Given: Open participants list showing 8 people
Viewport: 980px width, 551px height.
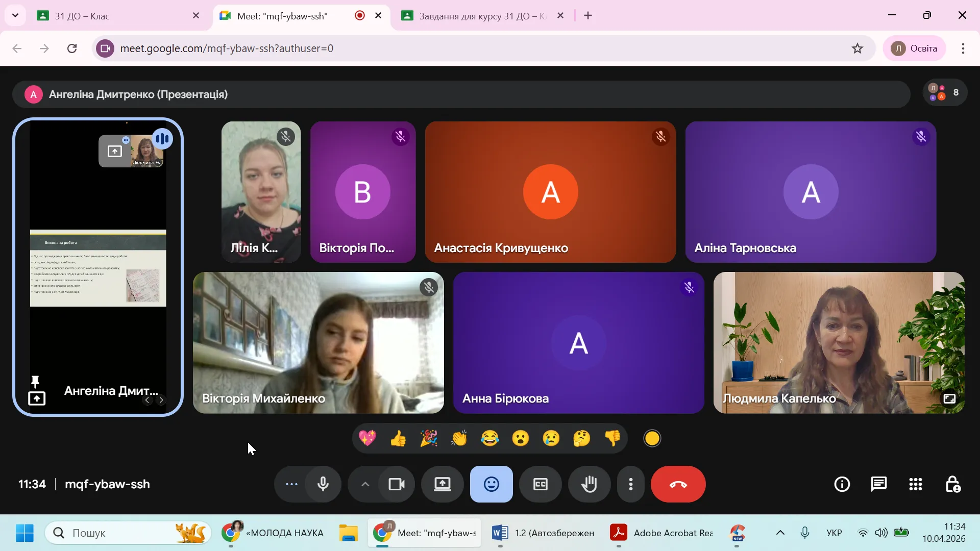Looking at the screenshot, I should pyautogui.click(x=945, y=93).
